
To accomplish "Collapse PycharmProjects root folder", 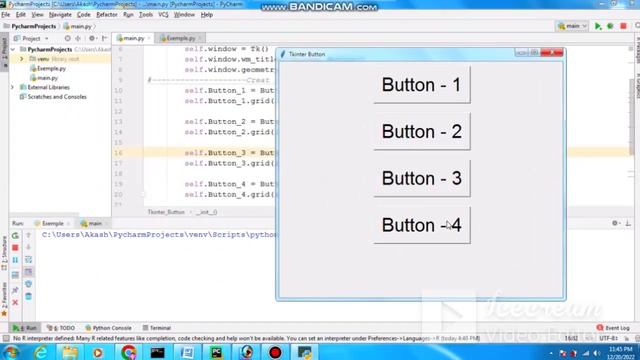I will (x=13, y=49).
